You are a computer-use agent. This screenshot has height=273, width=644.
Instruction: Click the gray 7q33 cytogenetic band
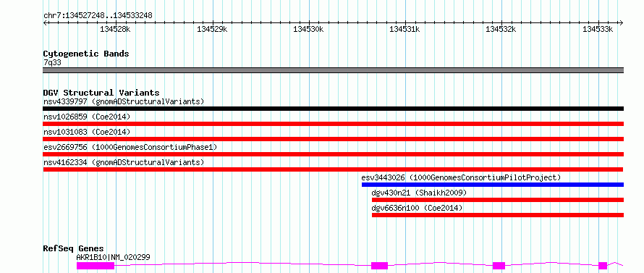(x=333, y=70)
